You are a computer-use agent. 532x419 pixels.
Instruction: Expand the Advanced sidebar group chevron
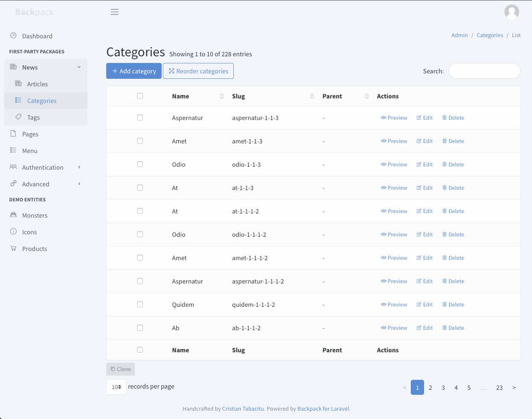[x=79, y=184]
